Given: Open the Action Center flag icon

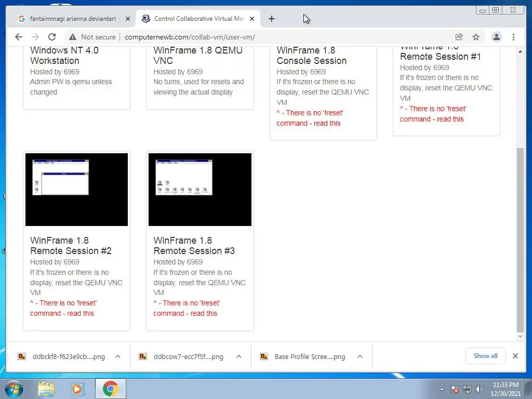Looking at the screenshot, I should coord(454,389).
